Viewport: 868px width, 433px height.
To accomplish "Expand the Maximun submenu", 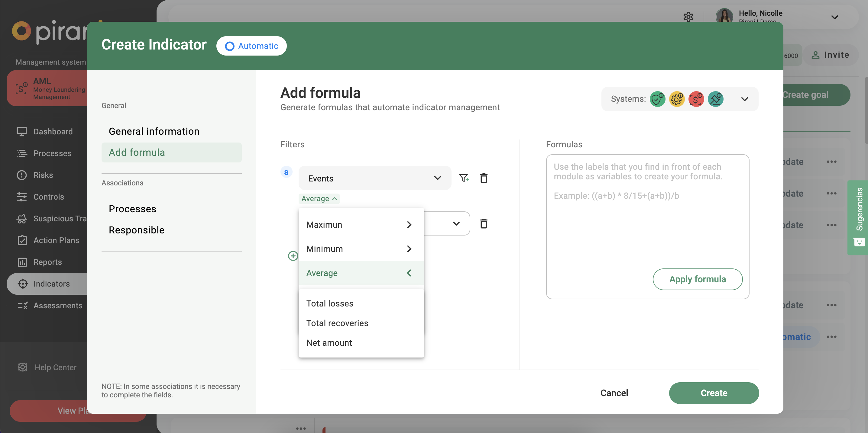I will pos(361,225).
